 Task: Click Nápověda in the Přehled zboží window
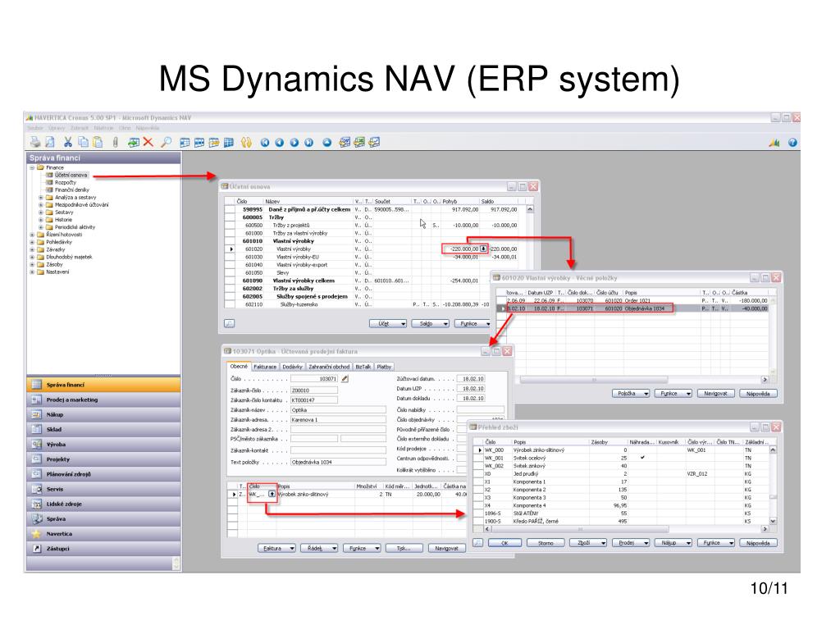click(x=758, y=543)
